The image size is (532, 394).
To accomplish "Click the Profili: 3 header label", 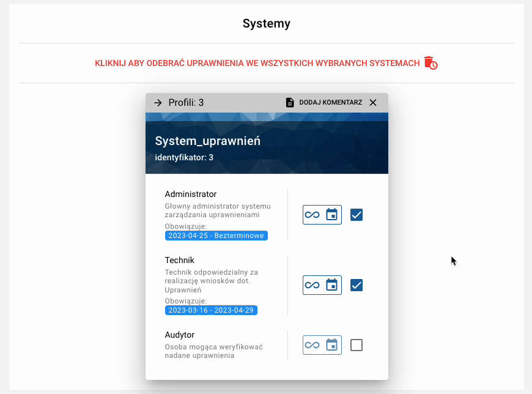I will point(186,103).
